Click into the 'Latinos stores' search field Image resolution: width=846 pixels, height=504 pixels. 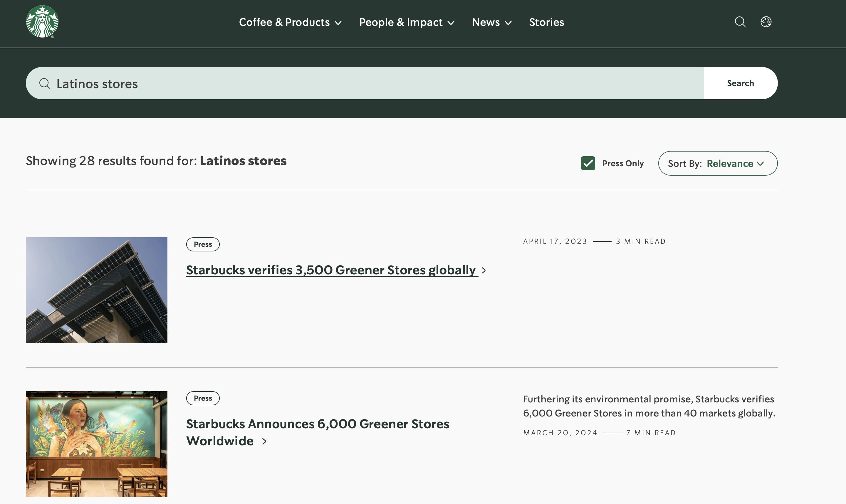pos(374,83)
